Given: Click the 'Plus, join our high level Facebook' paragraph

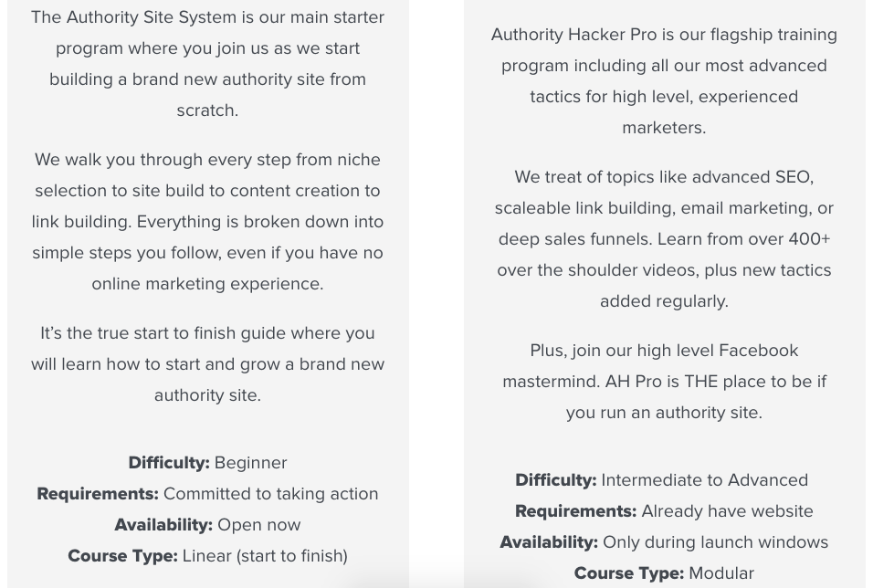Looking at the screenshot, I should click(664, 381).
